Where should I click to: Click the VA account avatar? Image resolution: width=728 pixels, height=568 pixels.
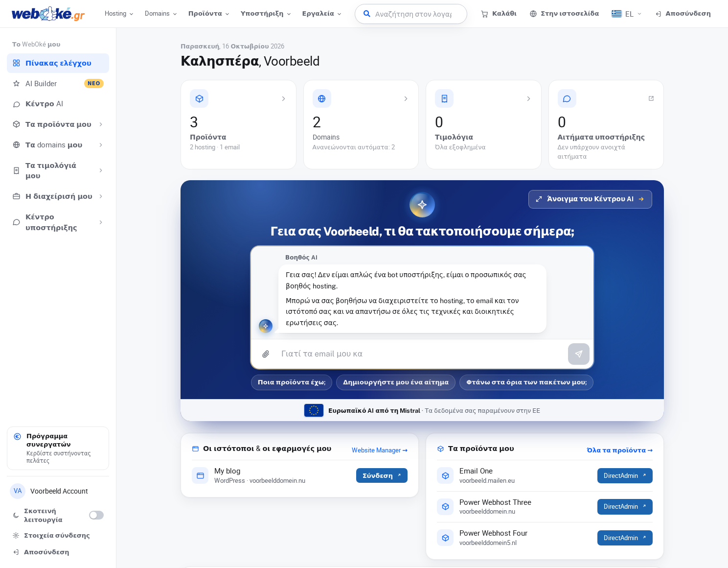[18, 491]
